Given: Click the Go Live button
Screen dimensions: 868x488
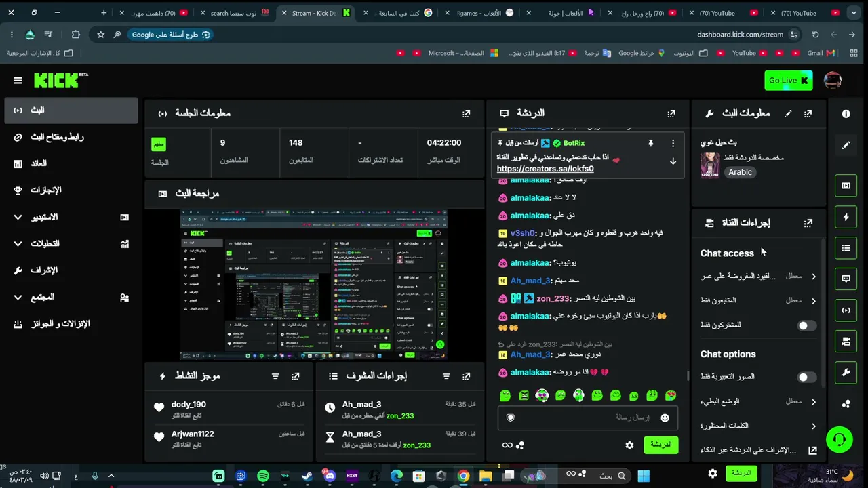Looking at the screenshot, I should (x=788, y=81).
